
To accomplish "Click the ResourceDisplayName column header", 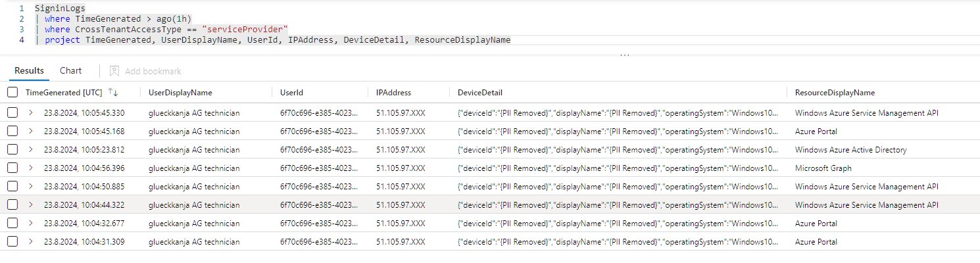I will (x=835, y=93).
